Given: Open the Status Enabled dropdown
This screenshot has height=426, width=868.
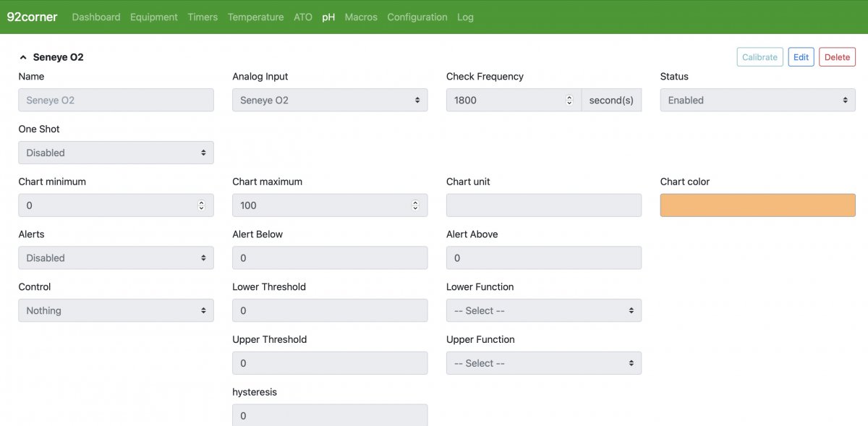Looking at the screenshot, I should (x=757, y=101).
